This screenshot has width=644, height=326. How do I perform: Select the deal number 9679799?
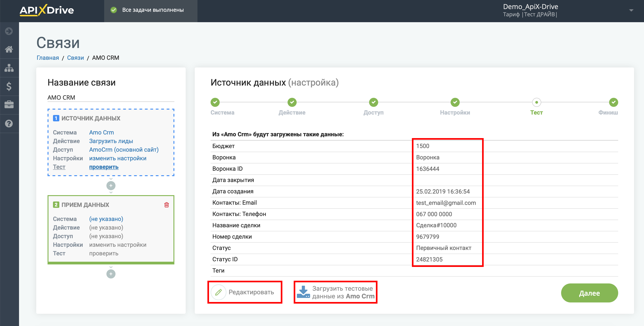pyautogui.click(x=428, y=237)
